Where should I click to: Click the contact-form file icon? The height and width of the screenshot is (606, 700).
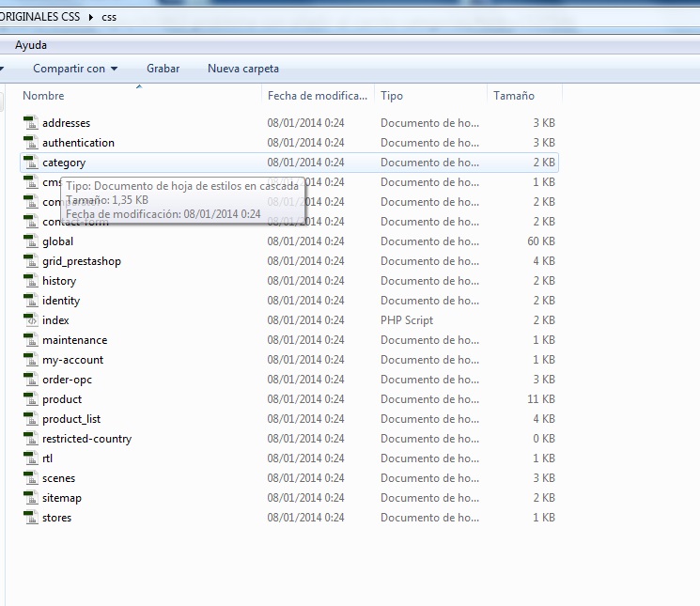click(x=31, y=222)
